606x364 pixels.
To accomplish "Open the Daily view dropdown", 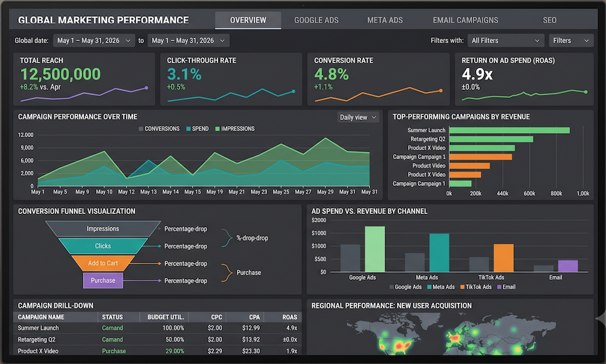I will pos(357,117).
